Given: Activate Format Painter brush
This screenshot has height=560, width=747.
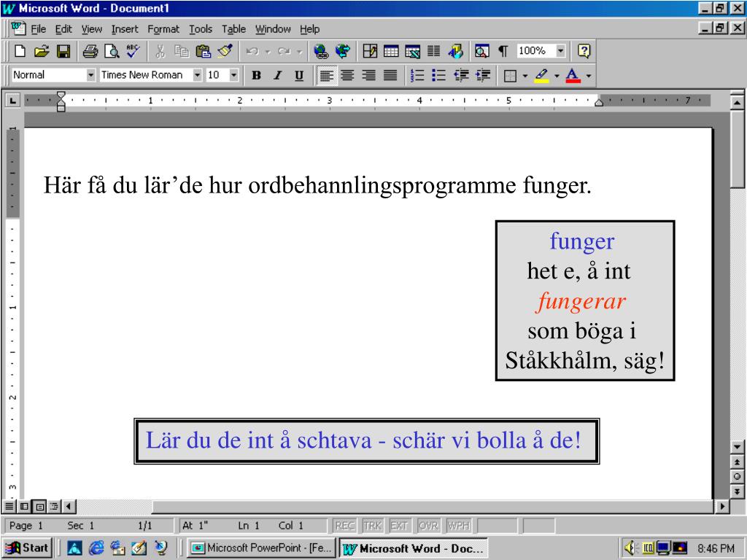Looking at the screenshot, I should [x=225, y=50].
